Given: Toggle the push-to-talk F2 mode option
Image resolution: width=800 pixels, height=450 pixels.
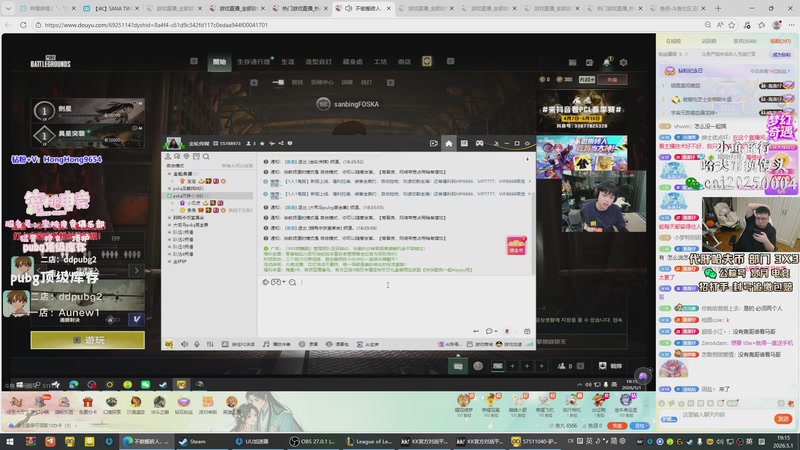Looking at the screenshot, I should click(238, 344).
